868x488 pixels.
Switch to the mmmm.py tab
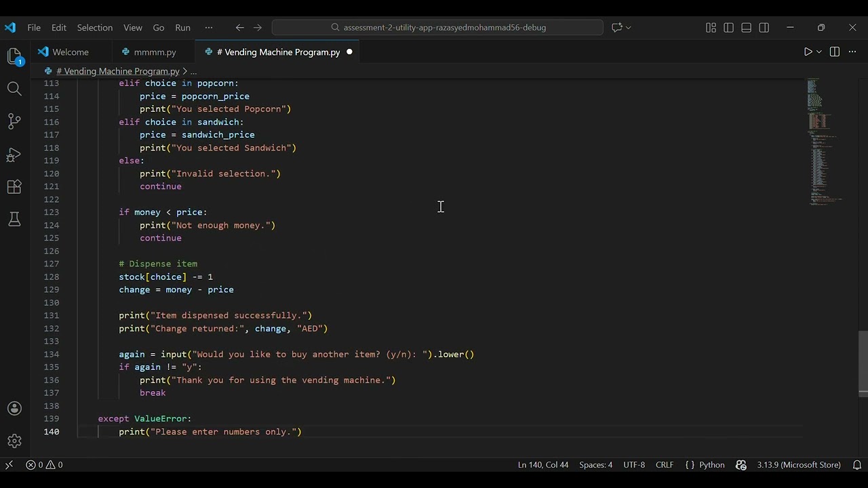click(x=155, y=52)
